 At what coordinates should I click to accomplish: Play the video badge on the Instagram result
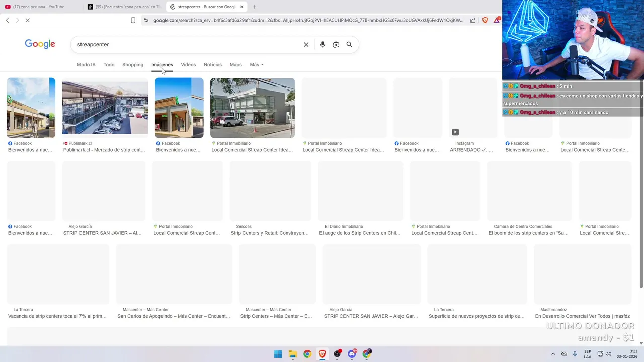tap(455, 132)
